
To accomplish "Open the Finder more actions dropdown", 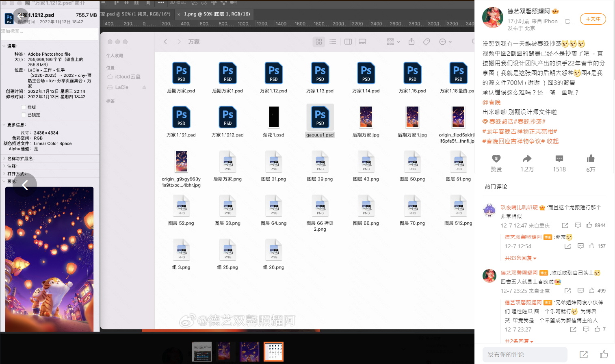I will click(445, 42).
